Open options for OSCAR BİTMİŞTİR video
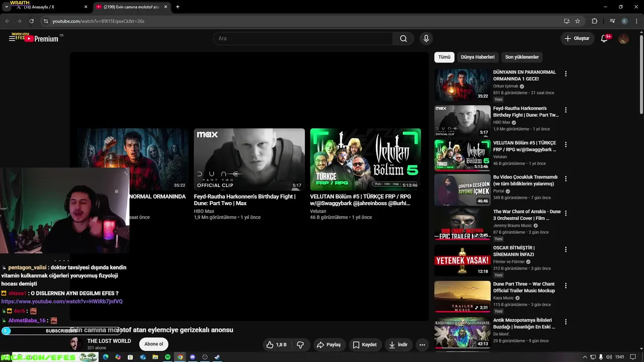Screen dimensions: 644x362 click(566, 249)
